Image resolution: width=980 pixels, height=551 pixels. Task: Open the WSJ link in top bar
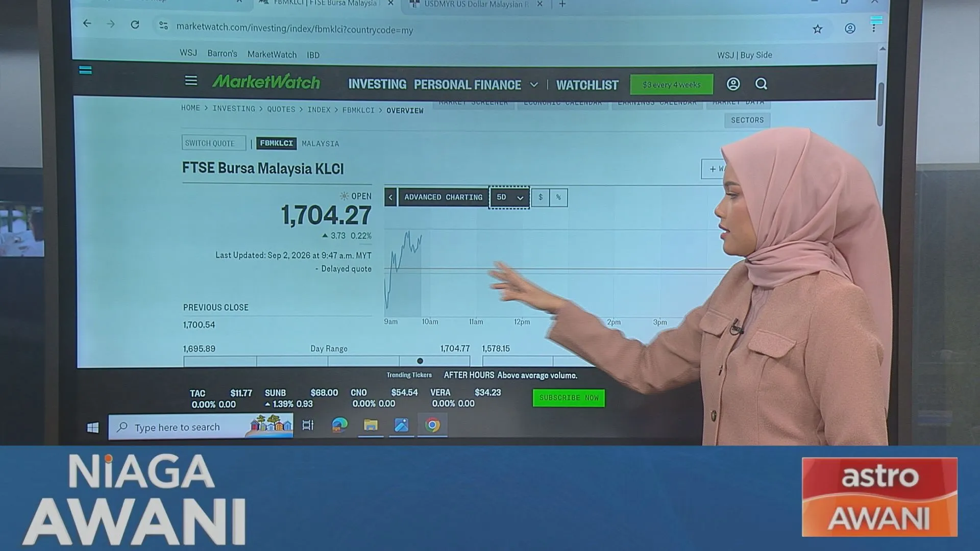coord(188,53)
